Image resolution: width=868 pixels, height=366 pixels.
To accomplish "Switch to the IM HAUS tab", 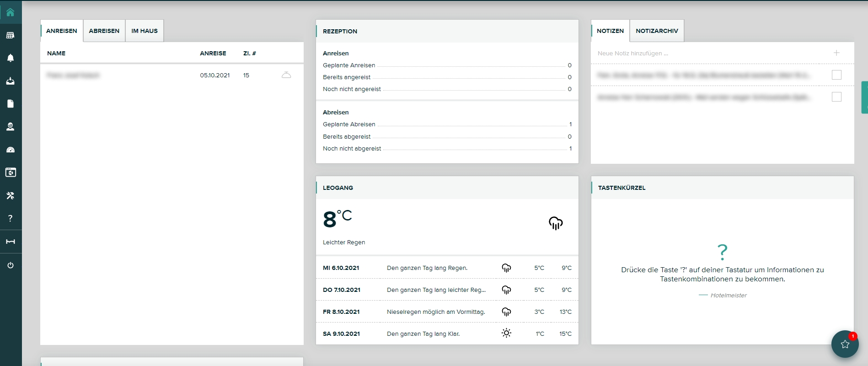I will 144,31.
